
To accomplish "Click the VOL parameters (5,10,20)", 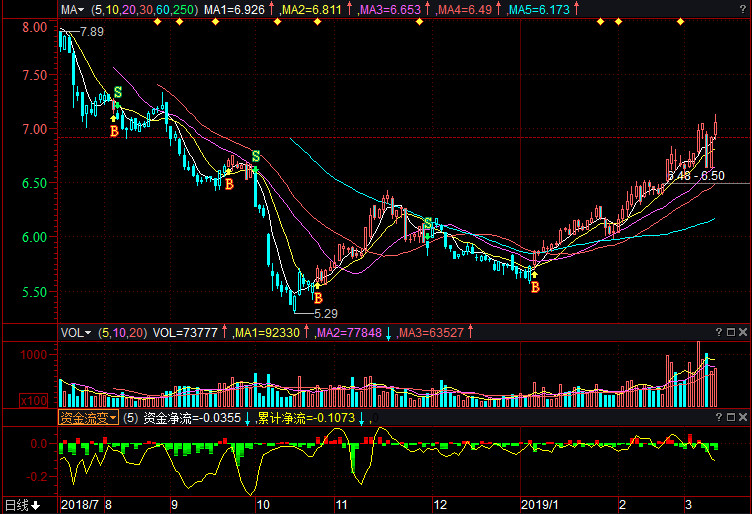I will click(122, 332).
